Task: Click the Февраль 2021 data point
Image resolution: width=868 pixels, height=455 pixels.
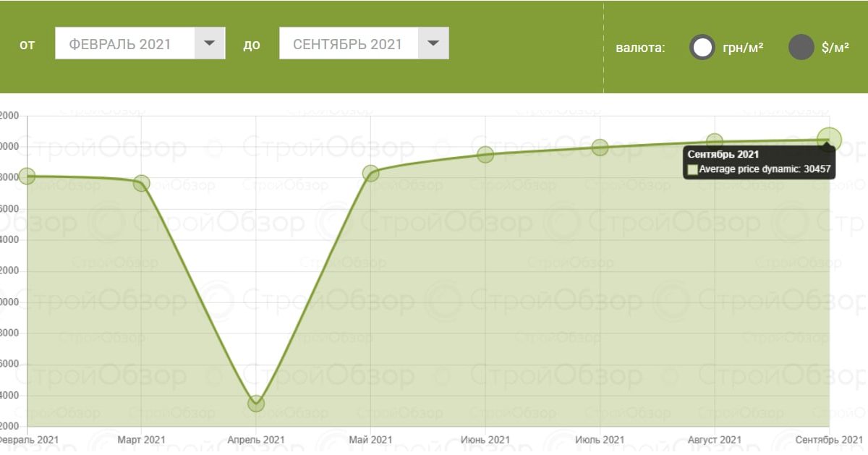Action: click(x=27, y=176)
